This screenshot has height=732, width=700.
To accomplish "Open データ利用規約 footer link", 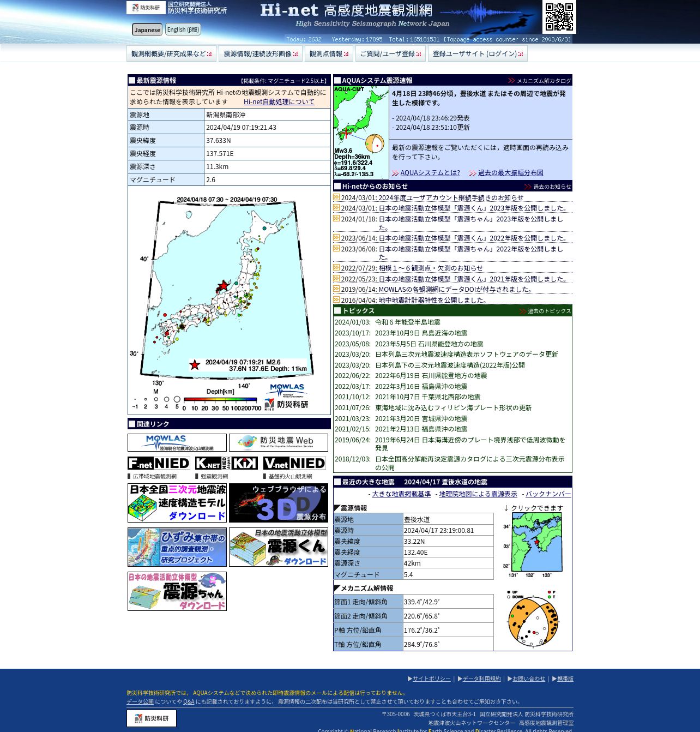I will (481, 679).
